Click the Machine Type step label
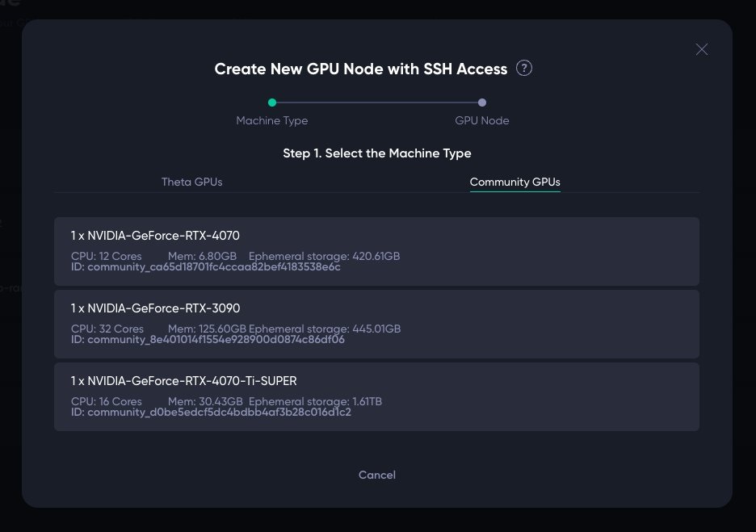The image size is (756, 532). (271, 120)
